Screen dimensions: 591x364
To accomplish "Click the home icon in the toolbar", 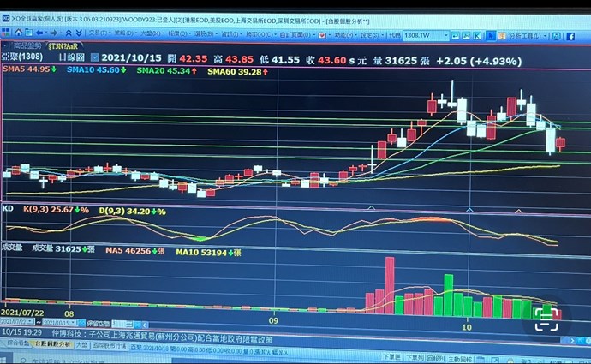I will tap(18, 33).
